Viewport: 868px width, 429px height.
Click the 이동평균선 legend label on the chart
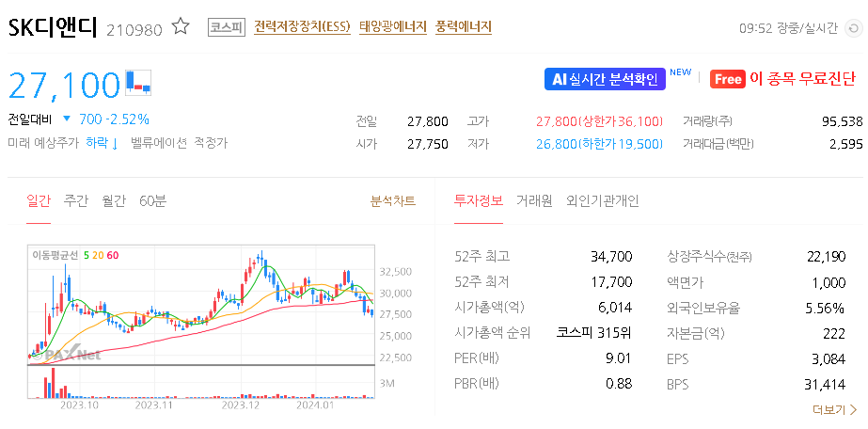(x=55, y=255)
